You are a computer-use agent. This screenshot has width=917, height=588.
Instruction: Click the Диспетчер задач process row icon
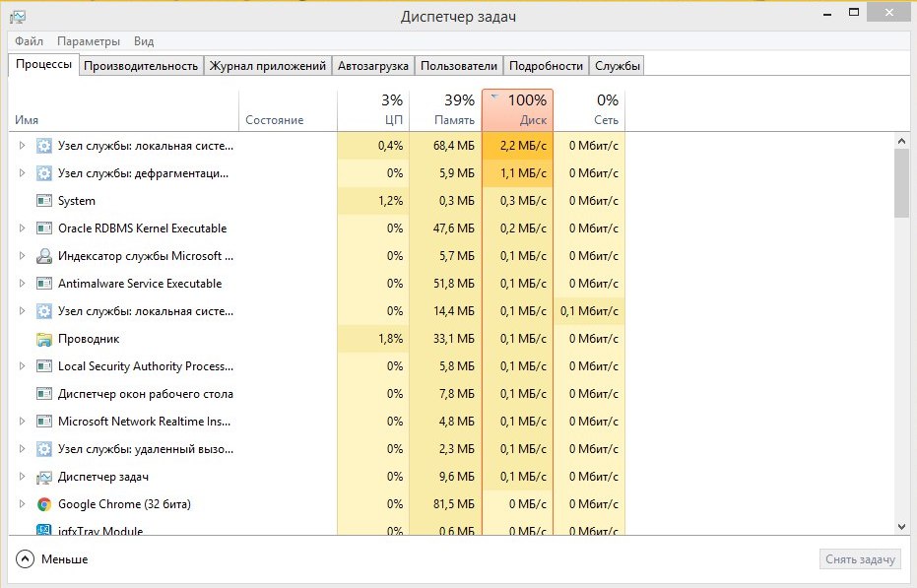click(44, 477)
